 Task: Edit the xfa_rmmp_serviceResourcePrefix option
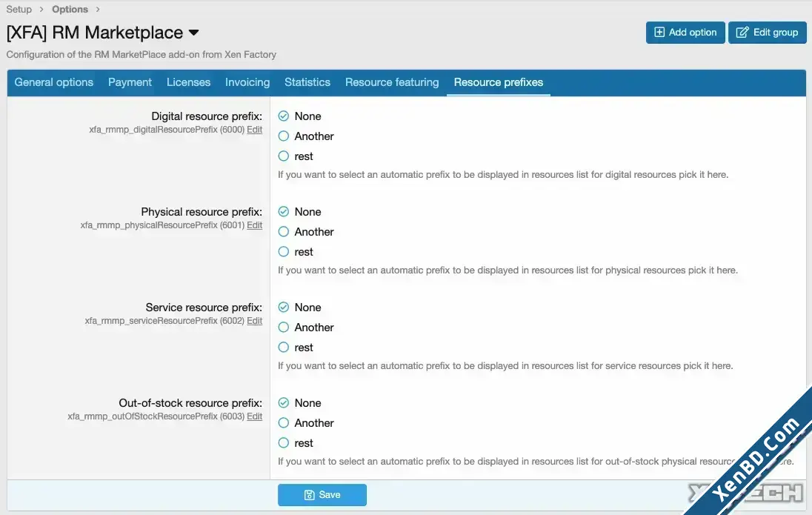pyautogui.click(x=254, y=321)
